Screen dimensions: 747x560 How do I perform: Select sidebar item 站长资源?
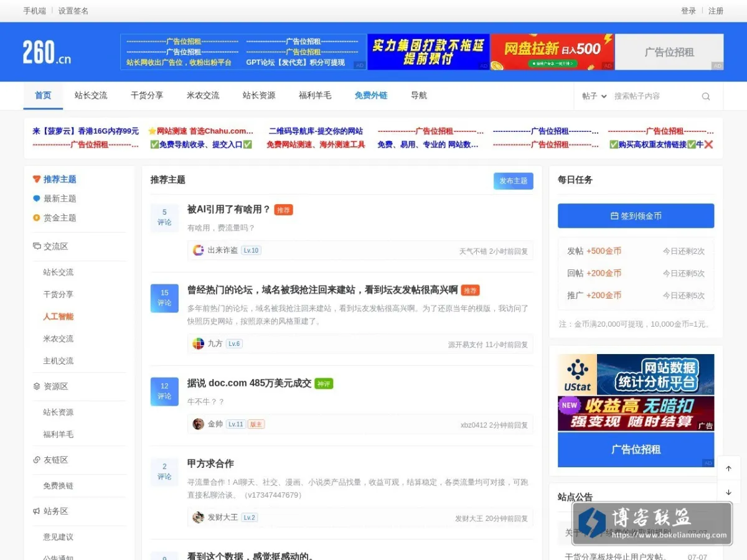59,412
